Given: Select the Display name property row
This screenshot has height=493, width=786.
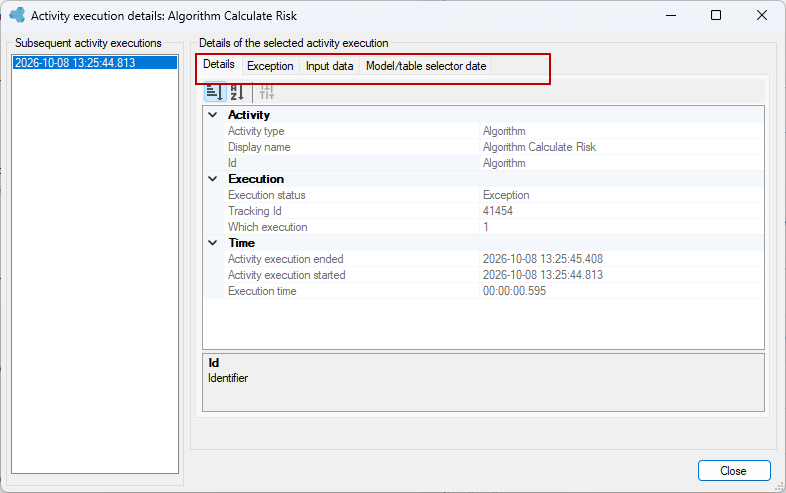Looking at the screenshot, I should click(x=494, y=147).
